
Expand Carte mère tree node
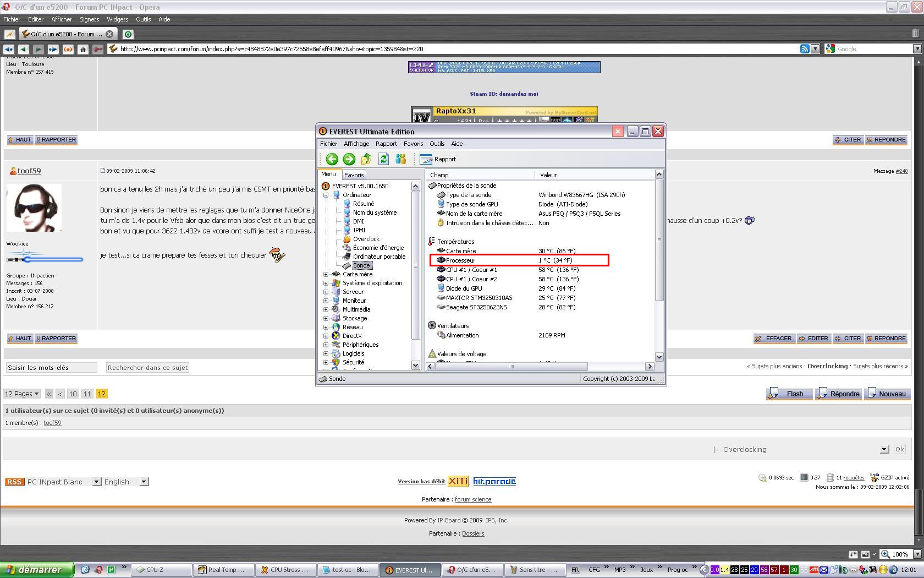[326, 274]
